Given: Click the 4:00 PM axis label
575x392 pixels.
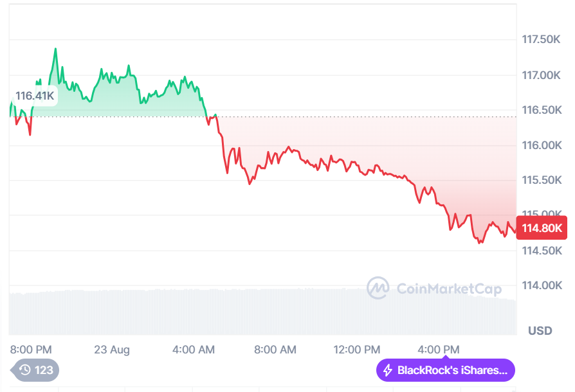Looking at the screenshot, I should [438, 350].
